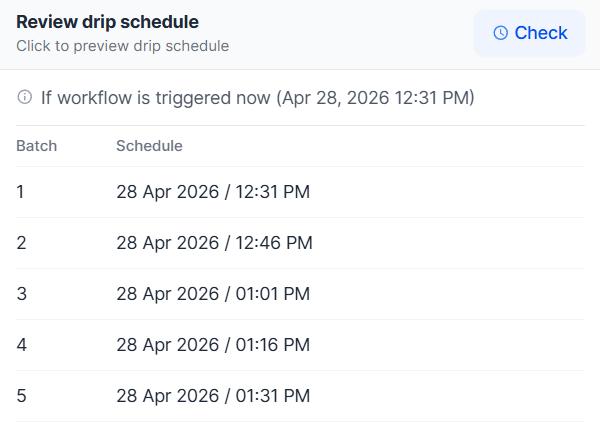Click the 01:31 PM time in batch 5
Viewport: 600px width, 422px height.
pos(273,396)
